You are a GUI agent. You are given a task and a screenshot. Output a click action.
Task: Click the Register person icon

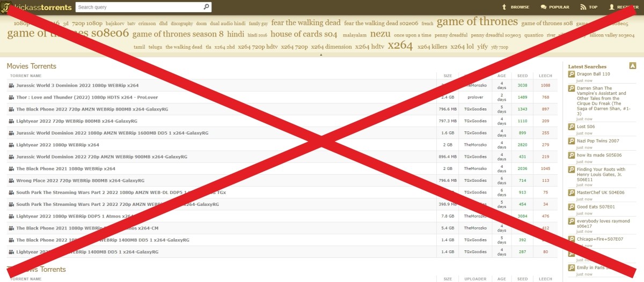[612, 7]
